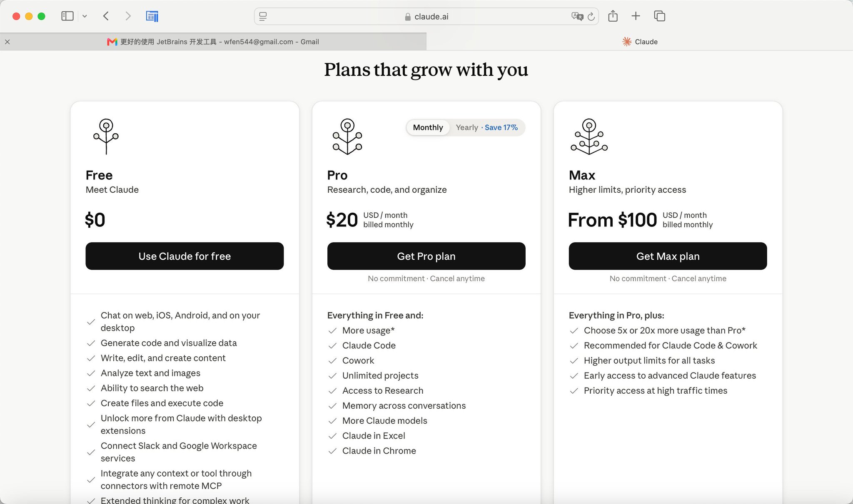This screenshot has height=504, width=853.
Task: Reload the claude.ai page
Action: 591,16
